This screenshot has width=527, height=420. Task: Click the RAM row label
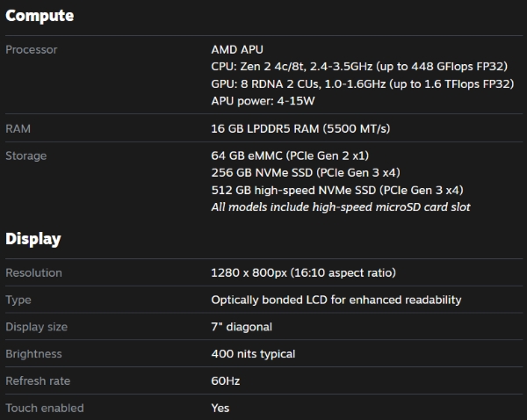tap(18, 129)
